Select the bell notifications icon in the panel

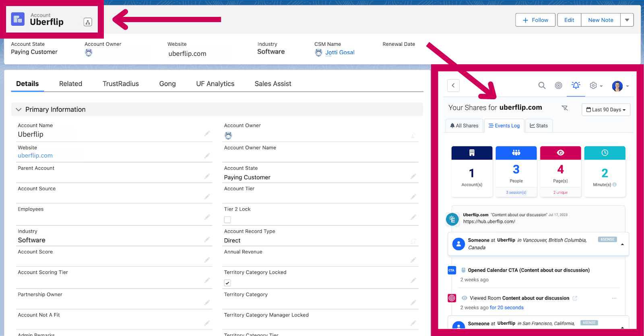576,85
